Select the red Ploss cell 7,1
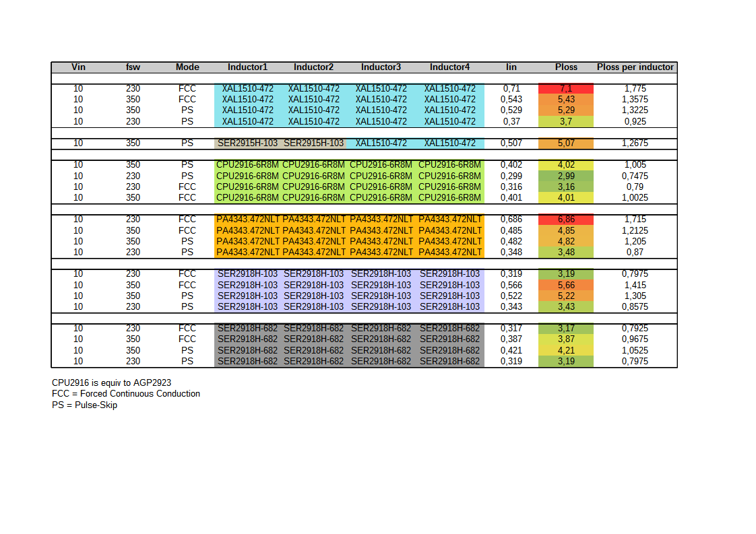 566,89
